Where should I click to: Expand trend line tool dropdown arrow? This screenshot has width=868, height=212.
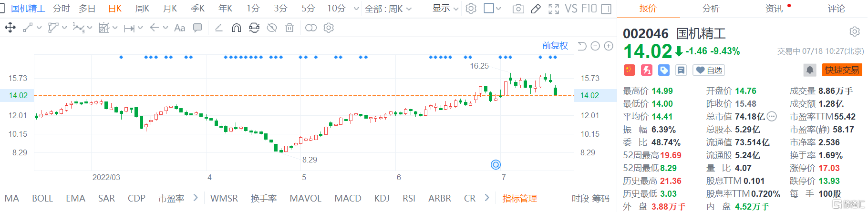[39, 28]
